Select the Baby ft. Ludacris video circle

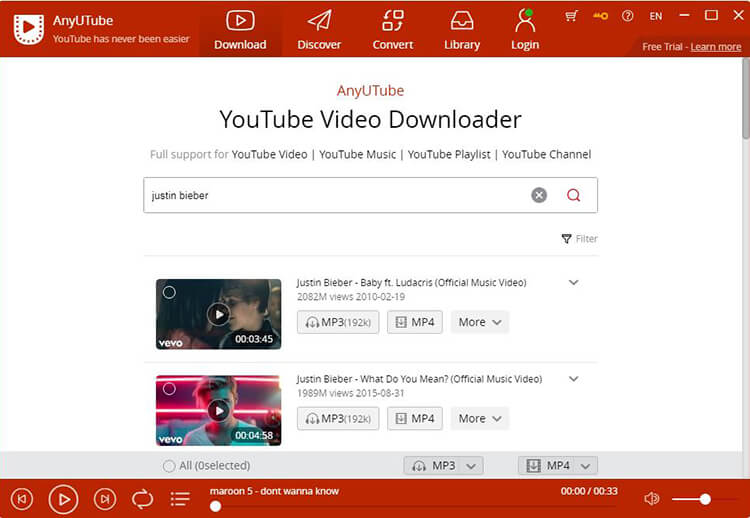tap(169, 292)
